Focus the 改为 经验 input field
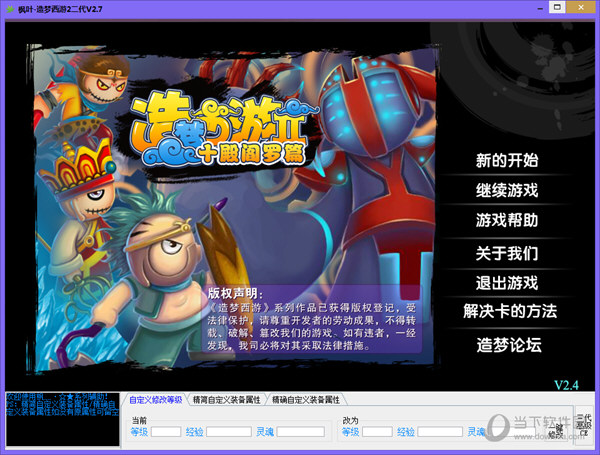 pyautogui.click(x=440, y=432)
